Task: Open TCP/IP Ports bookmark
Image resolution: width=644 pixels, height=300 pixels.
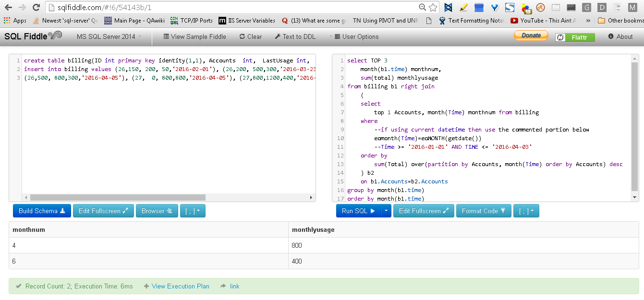Action: (x=192, y=21)
